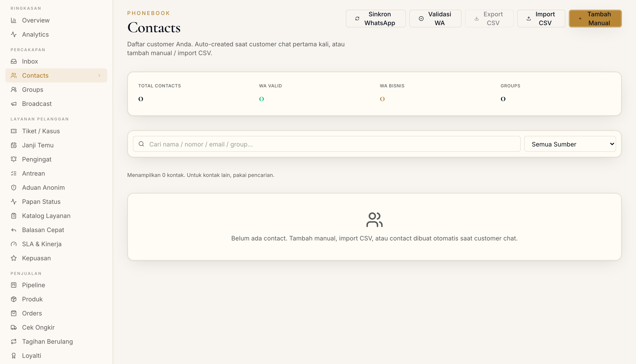The image size is (636, 364).
Task: Click the Balasan Cepat reply arrow icon
Action: point(14,230)
